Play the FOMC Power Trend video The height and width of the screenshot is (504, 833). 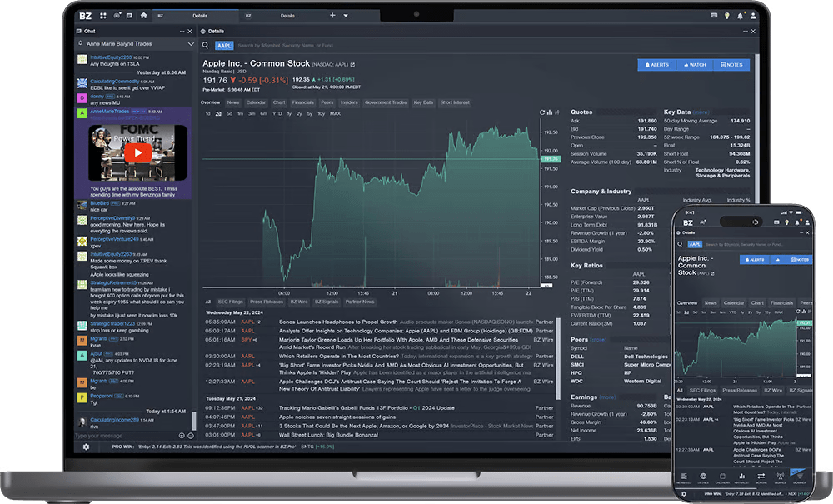click(x=138, y=153)
